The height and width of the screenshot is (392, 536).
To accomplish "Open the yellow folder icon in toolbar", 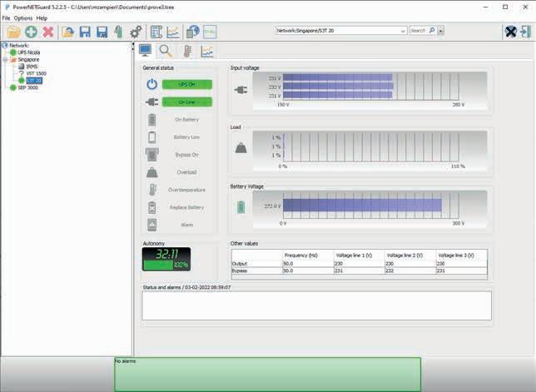I will [x=14, y=32].
